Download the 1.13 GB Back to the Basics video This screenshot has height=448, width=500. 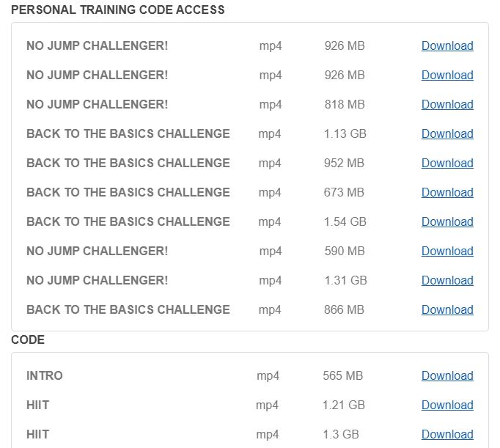[x=446, y=133]
